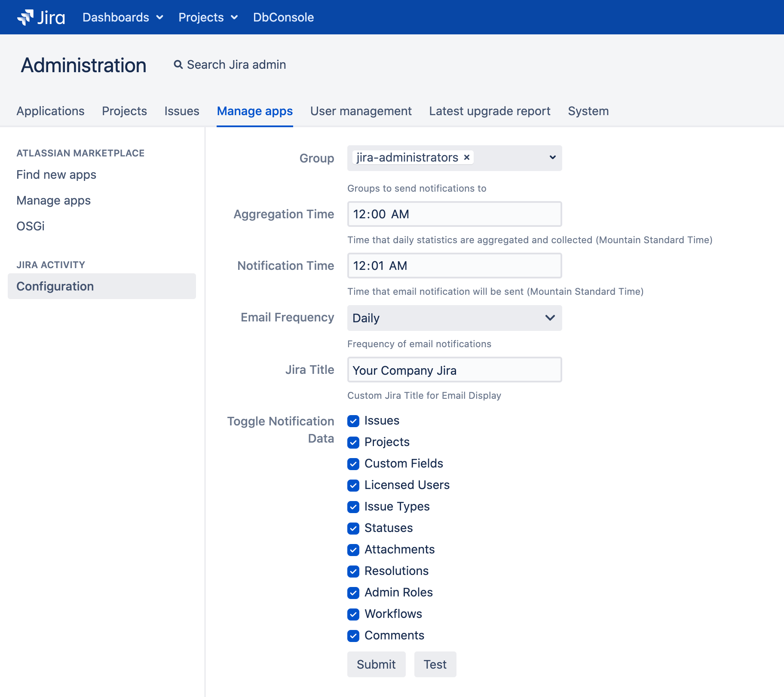The image size is (784, 697).
Task: Click the search magnifier icon
Action: coord(178,64)
